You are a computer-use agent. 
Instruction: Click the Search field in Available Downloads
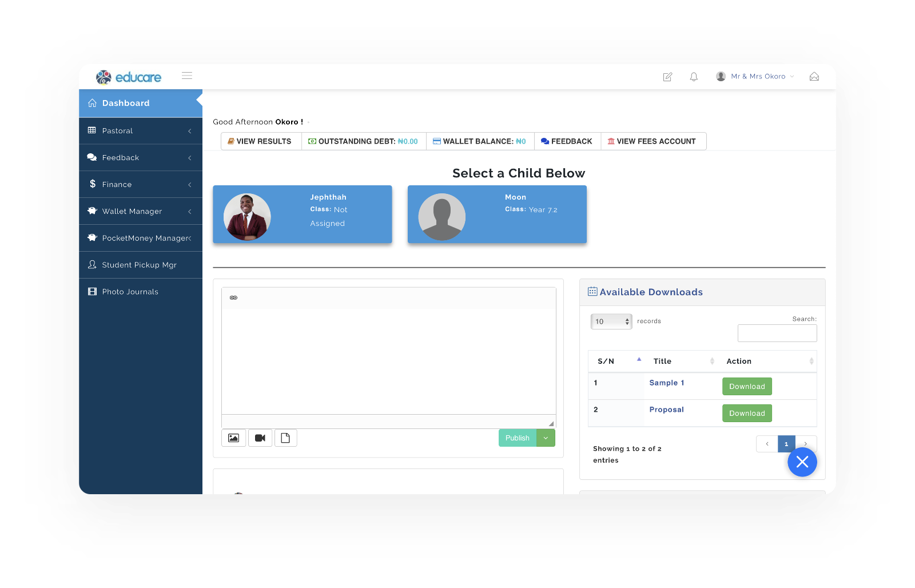tap(777, 333)
